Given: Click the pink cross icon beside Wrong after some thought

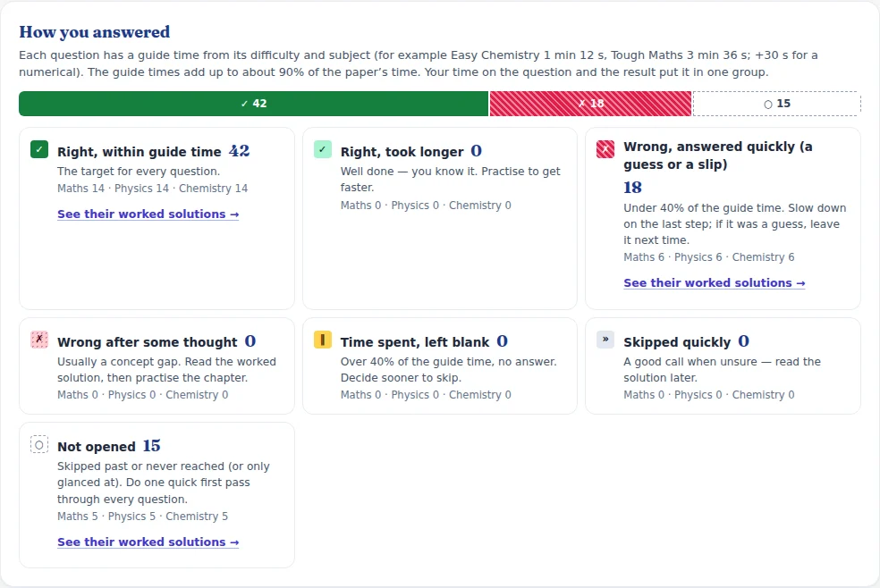Looking at the screenshot, I should tap(39, 339).
